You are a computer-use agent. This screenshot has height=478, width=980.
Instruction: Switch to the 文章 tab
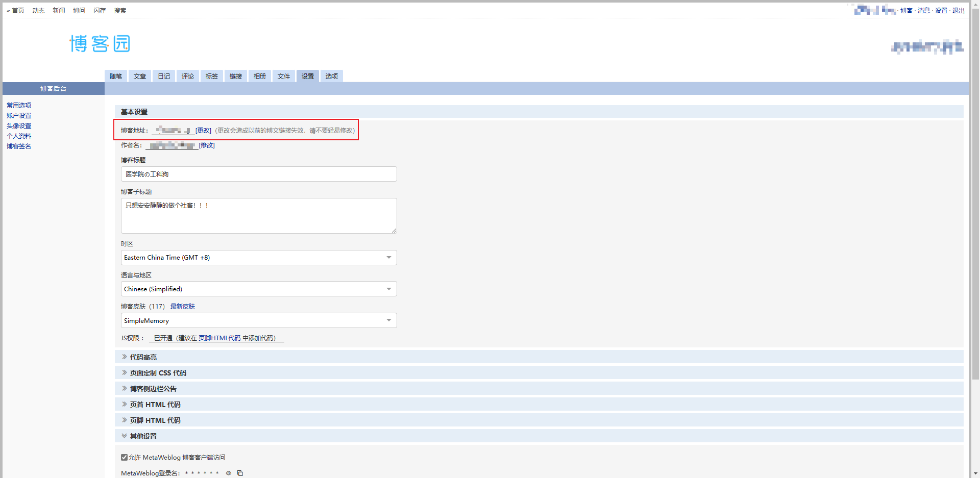point(140,77)
